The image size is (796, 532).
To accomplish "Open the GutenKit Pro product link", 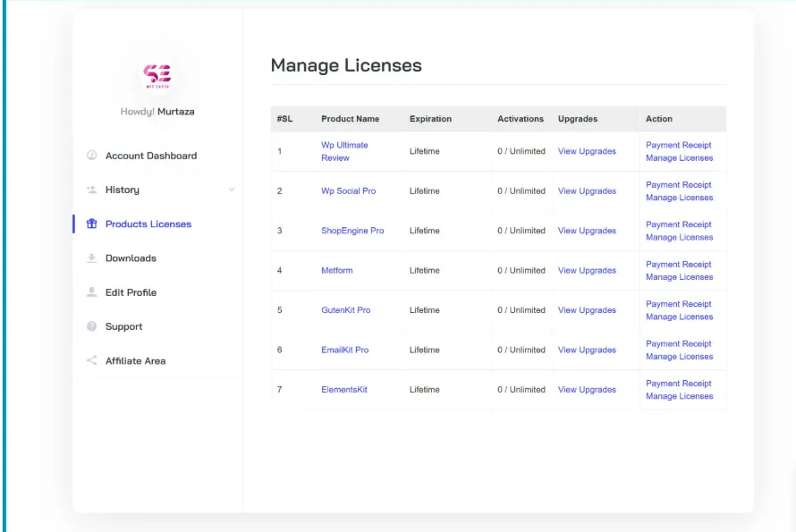I will tap(346, 309).
